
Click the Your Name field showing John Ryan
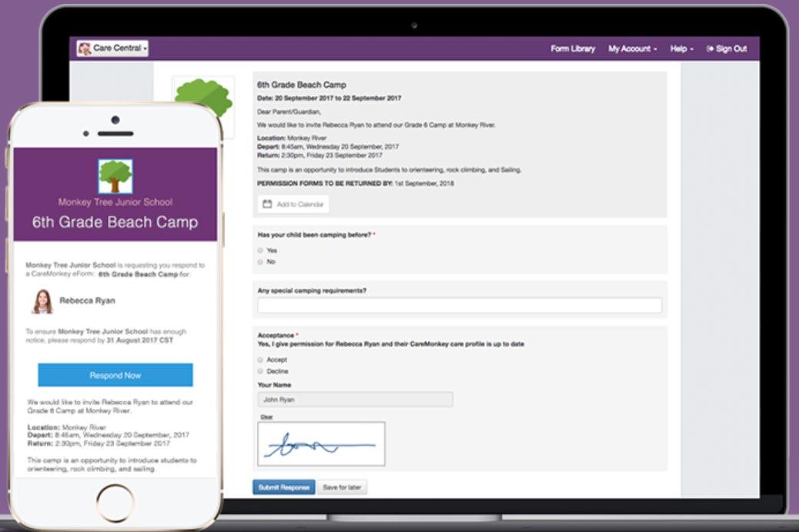point(355,400)
